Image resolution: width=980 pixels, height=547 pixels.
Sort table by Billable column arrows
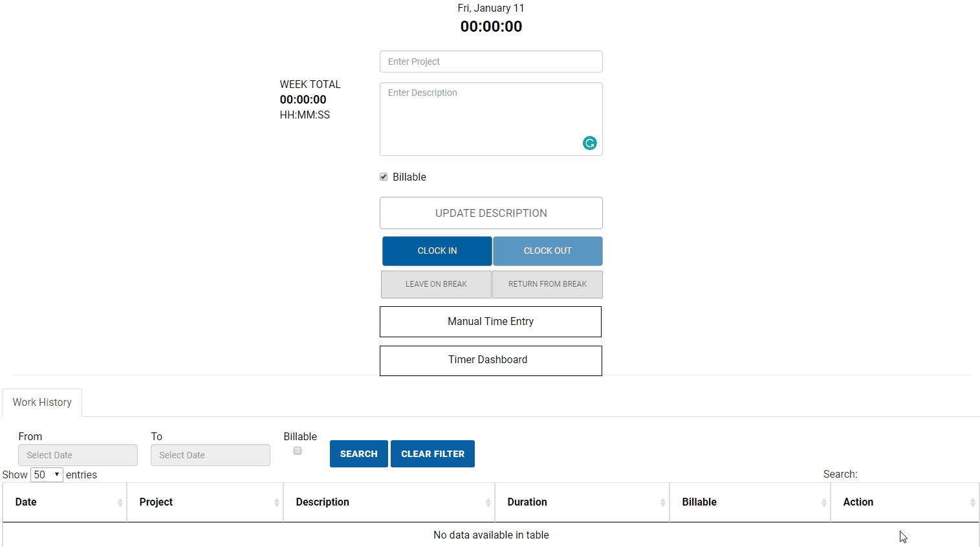[x=824, y=502]
